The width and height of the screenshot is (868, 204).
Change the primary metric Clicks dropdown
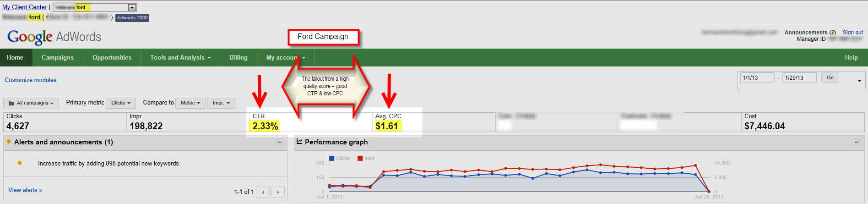pyautogui.click(x=121, y=103)
